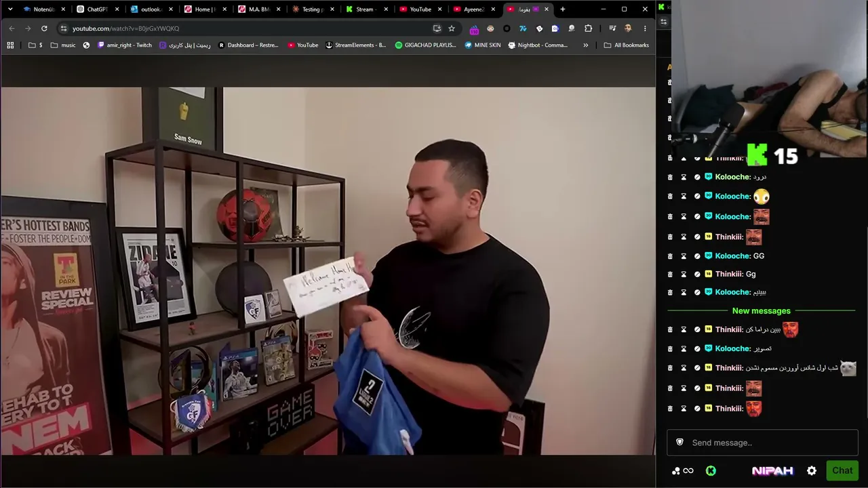868x488 pixels.
Task: Click the New messages divider label
Action: click(762, 311)
